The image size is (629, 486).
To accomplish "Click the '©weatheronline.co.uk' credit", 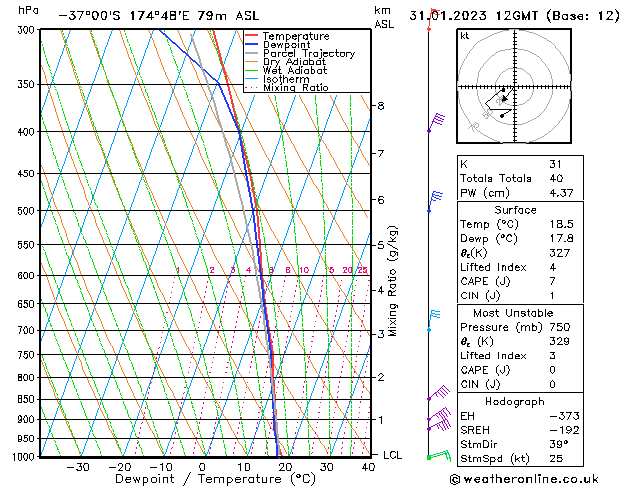I will [524, 479].
